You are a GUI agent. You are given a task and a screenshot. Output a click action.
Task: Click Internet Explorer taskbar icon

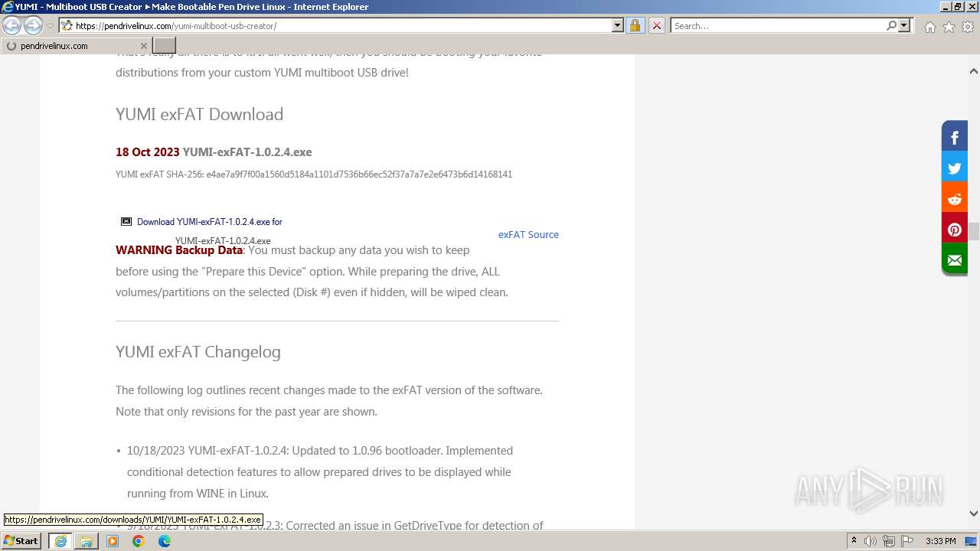[60, 541]
